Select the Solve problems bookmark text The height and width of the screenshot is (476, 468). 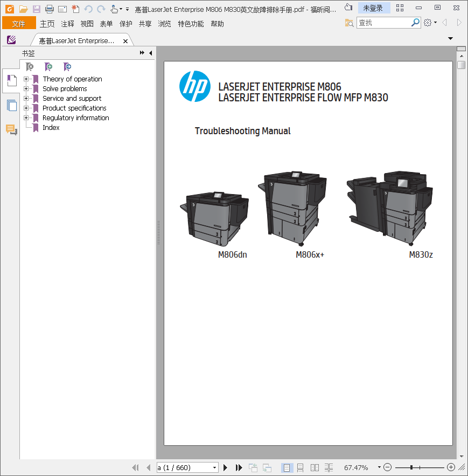65,88
